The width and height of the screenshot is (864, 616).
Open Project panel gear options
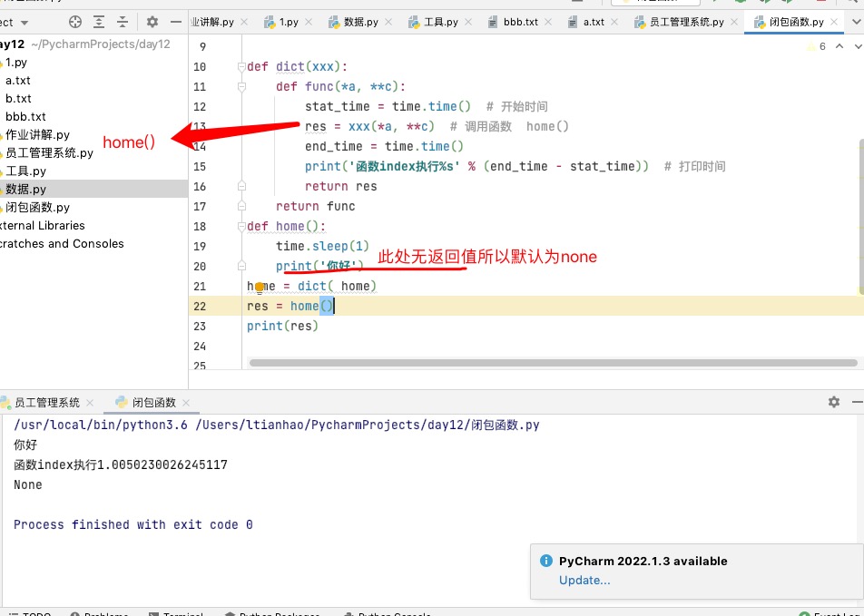pyautogui.click(x=152, y=22)
